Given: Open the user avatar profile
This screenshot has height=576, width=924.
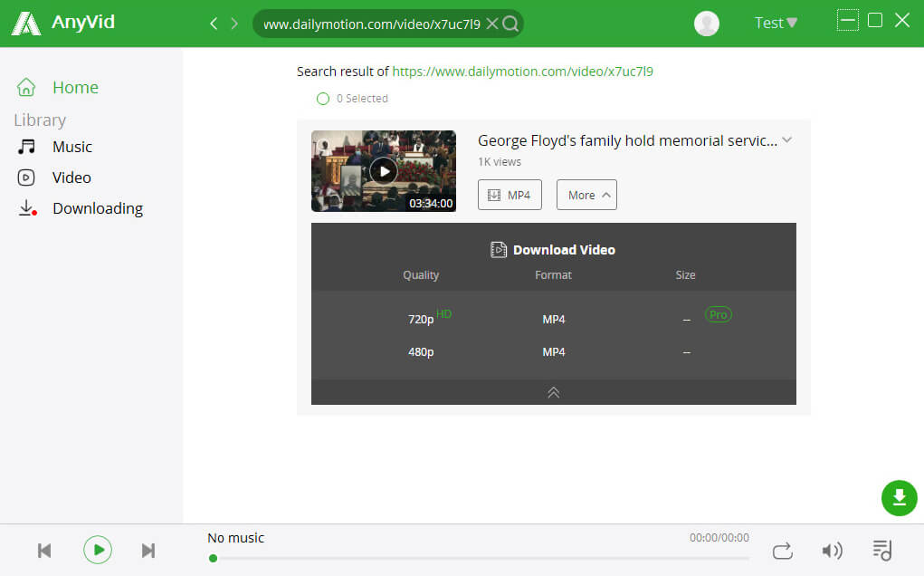Looking at the screenshot, I should click(707, 24).
